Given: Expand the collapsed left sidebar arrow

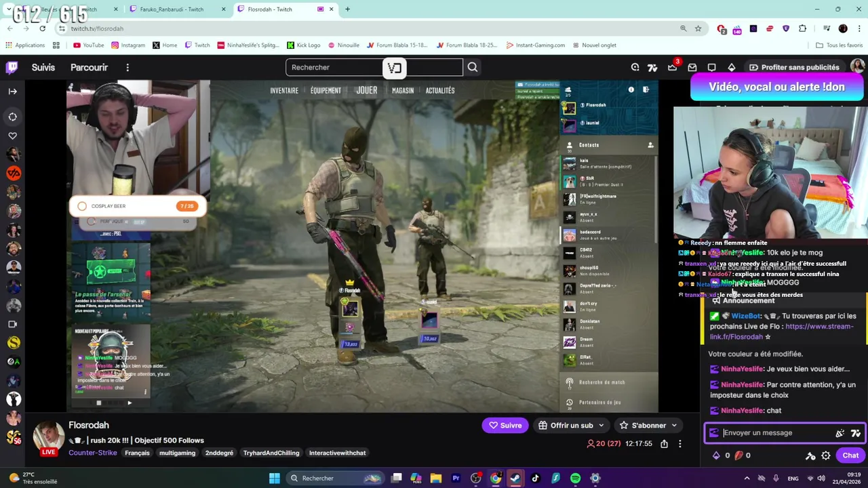Looking at the screenshot, I should point(12,91).
